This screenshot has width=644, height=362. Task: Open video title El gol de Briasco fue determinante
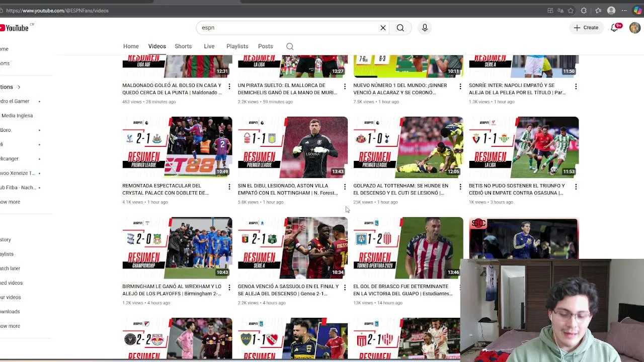pyautogui.click(x=403, y=290)
